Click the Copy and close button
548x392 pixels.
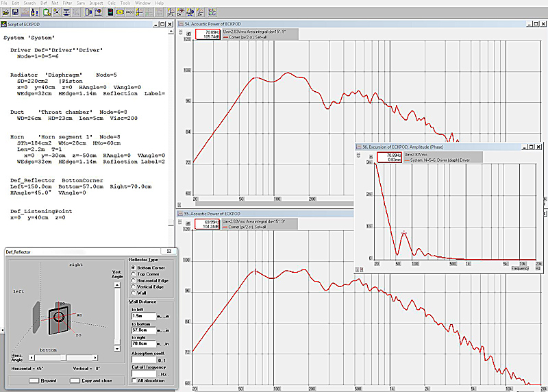91,380
